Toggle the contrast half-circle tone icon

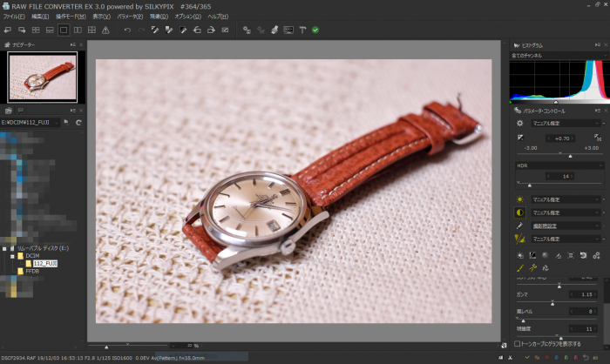(x=519, y=212)
